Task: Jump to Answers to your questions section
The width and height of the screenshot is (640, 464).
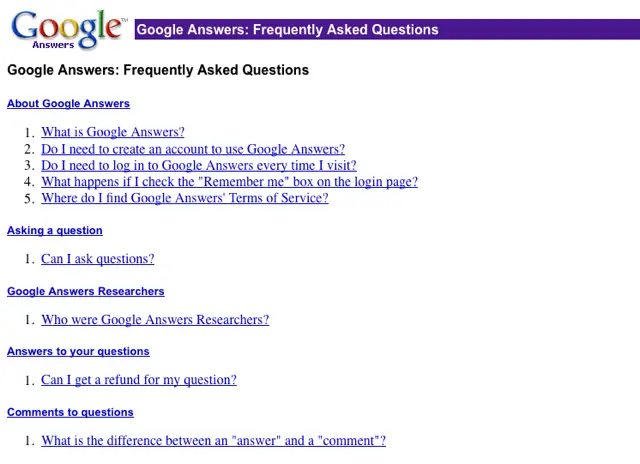Action: 78,352
